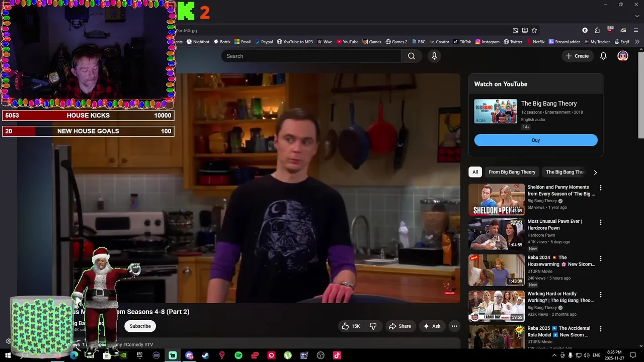
Task: Click the volume speaker tray icon
Action: coord(586,355)
